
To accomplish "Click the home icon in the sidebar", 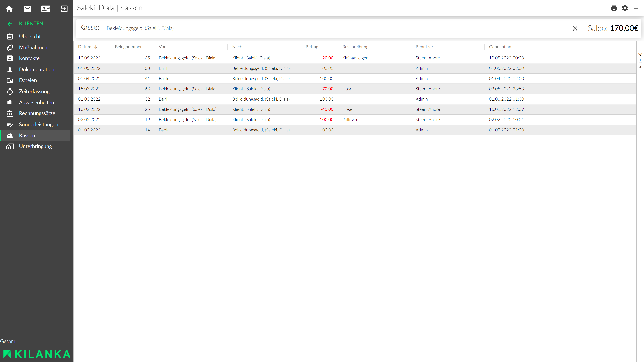I will point(9,9).
